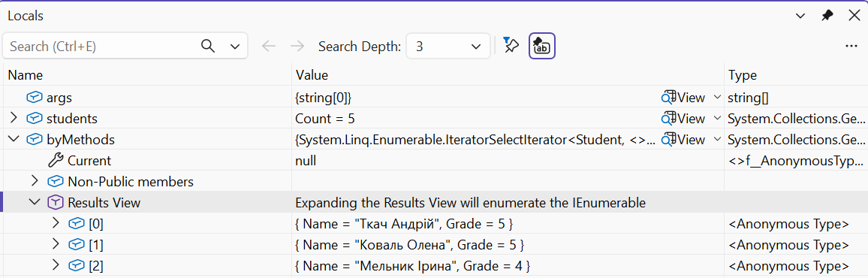The height and width of the screenshot is (278, 868).
Task: Click the cube icon next to students
Action: pyautogui.click(x=35, y=119)
